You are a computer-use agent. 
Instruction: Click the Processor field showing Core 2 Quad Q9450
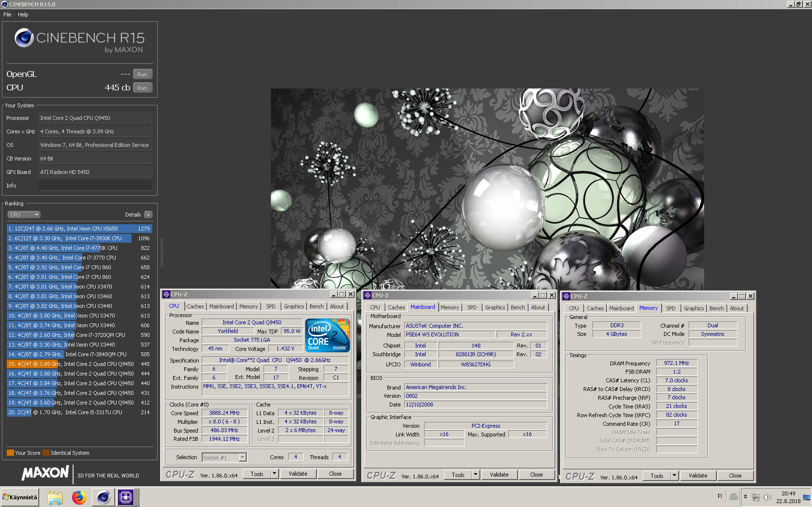pos(95,118)
